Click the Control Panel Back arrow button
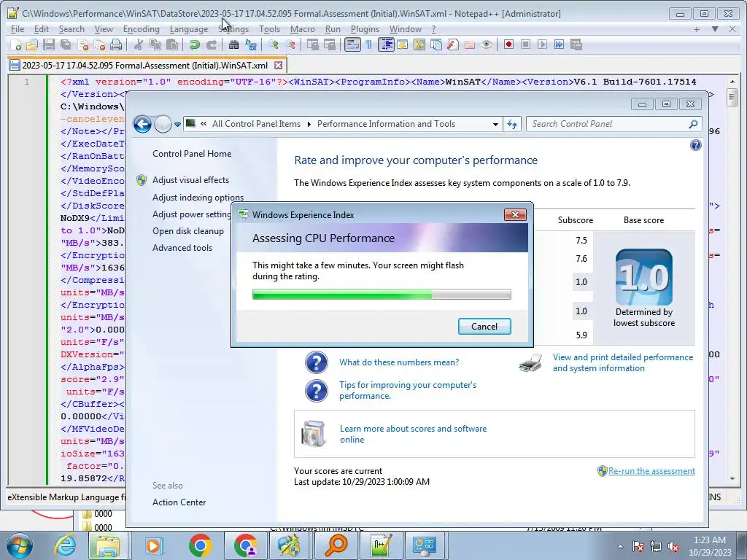The image size is (747, 560). [142, 124]
